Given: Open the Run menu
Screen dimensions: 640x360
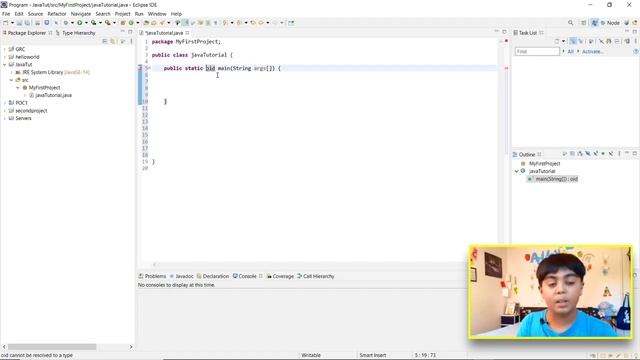Looking at the screenshot, I should tap(139, 14).
